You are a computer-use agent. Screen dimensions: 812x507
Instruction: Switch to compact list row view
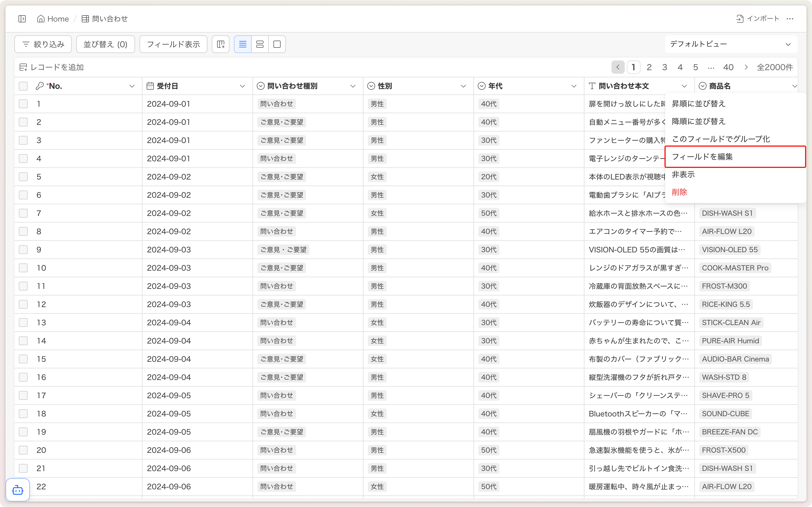[242, 44]
